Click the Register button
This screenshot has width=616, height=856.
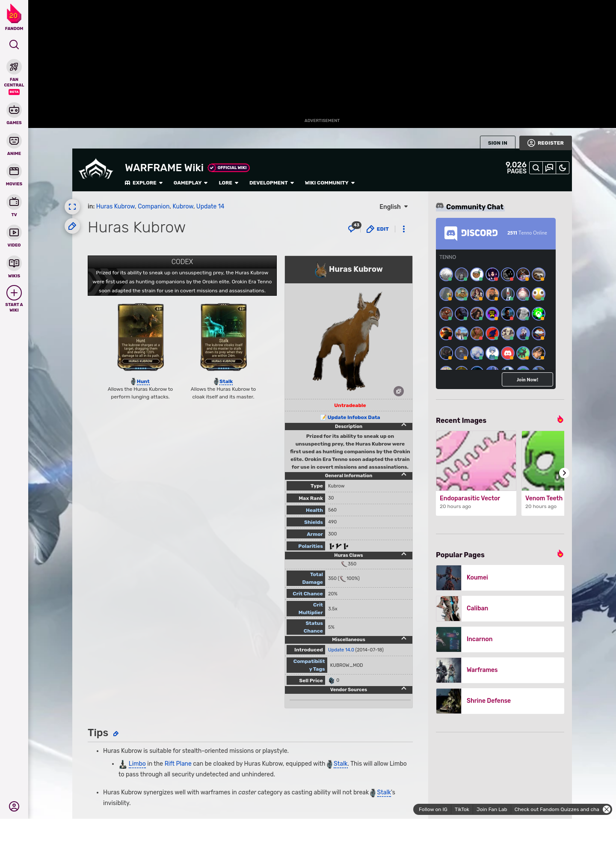[545, 143]
